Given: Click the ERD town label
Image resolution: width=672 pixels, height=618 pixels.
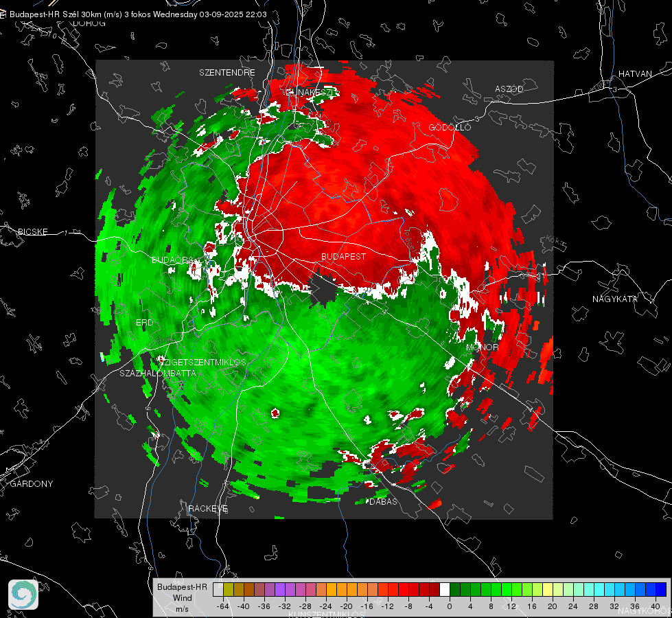Looking at the screenshot, I should click(144, 323).
